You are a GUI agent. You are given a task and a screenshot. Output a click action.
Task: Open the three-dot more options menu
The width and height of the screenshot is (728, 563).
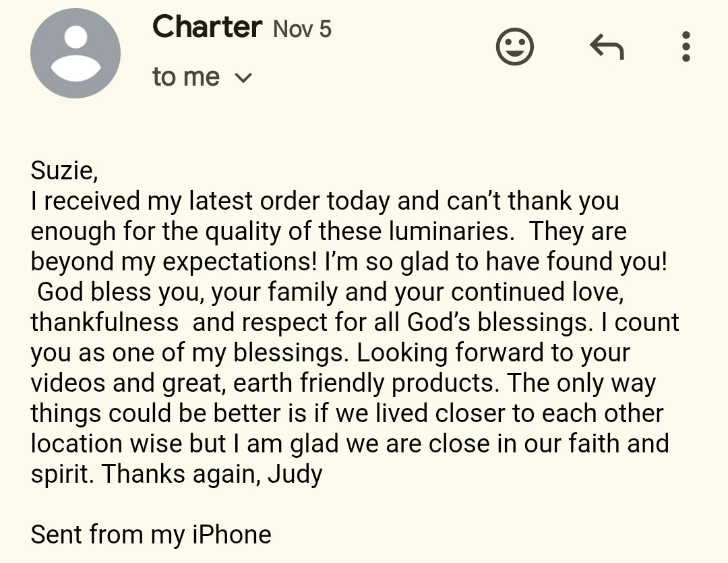(686, 47)
